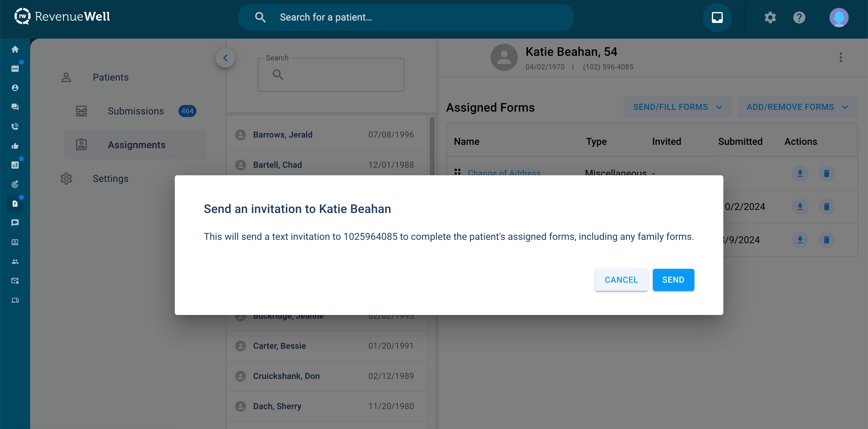
Task: Download the Change of Address form
Action: [x=800, y=173]
